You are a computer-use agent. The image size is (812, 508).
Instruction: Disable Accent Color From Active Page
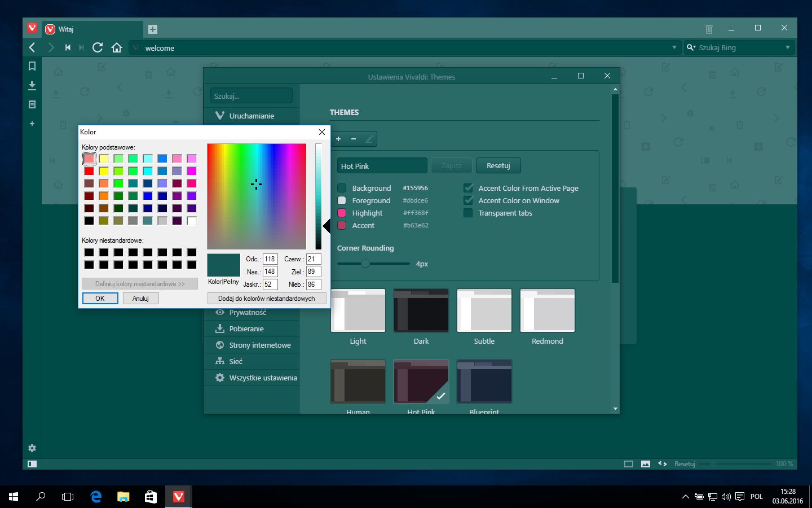click(468, 188)
